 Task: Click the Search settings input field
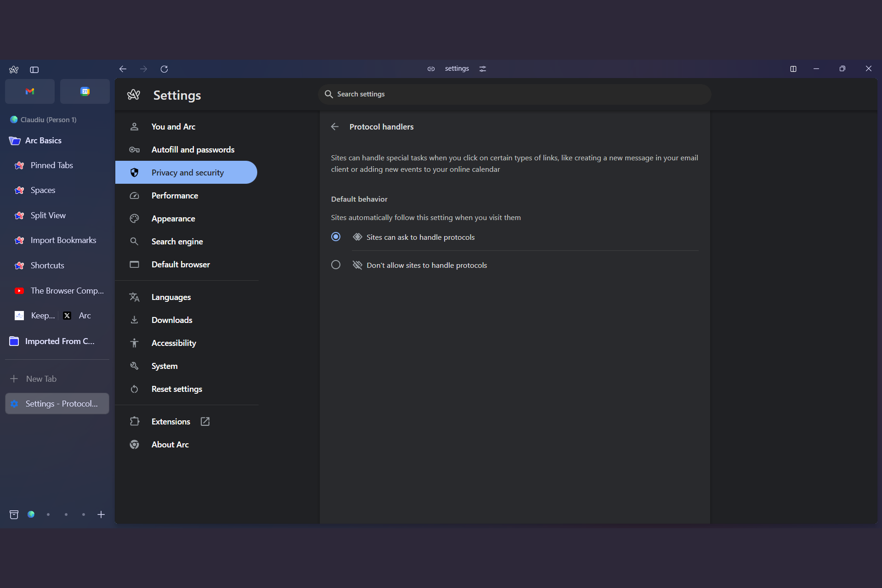[x=514, y=94]
